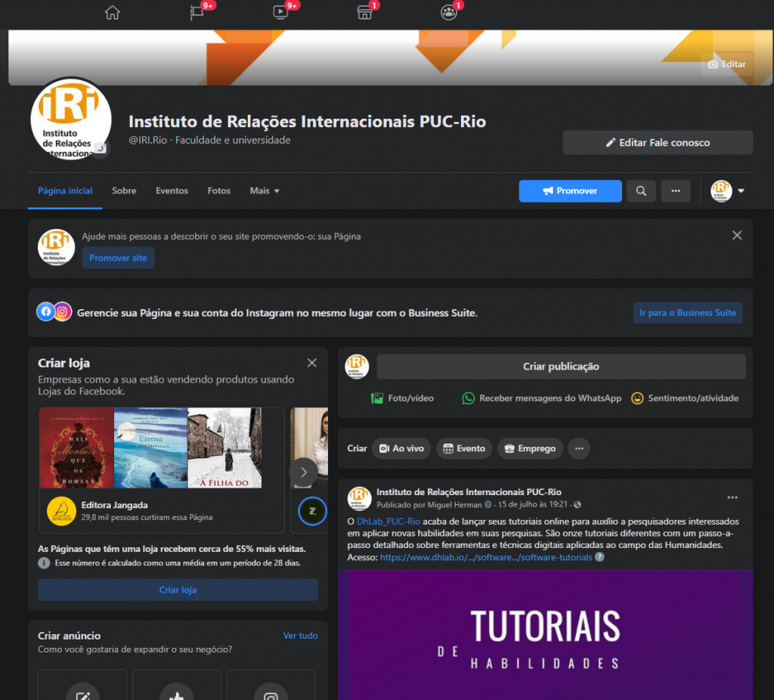The width and height of the screenshot is (774, 700).
Task: Click the Editar cover photo button
Action: pos(726,64)
